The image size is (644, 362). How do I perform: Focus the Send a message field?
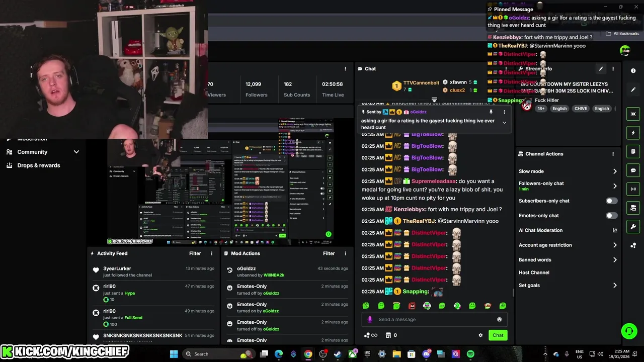pos(434,319)
